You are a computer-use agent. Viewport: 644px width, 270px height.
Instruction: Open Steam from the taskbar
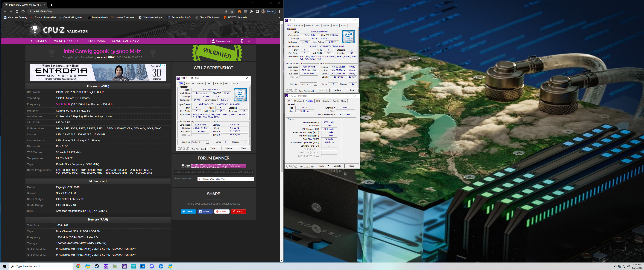(x=97, y=266)
